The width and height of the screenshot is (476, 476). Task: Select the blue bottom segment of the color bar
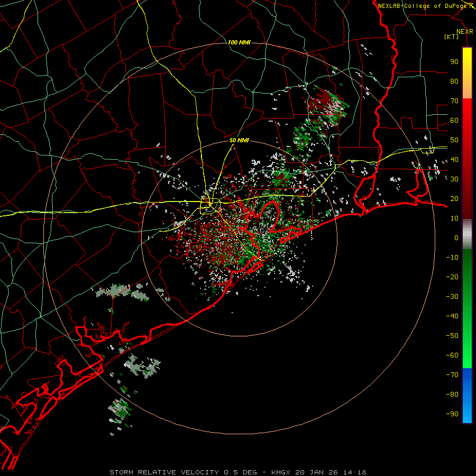(x=467, y=396)
